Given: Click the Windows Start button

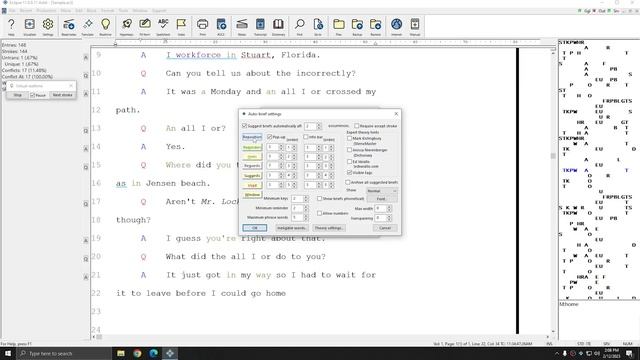Looking at the screenshot, I should (x=8, y=353).
